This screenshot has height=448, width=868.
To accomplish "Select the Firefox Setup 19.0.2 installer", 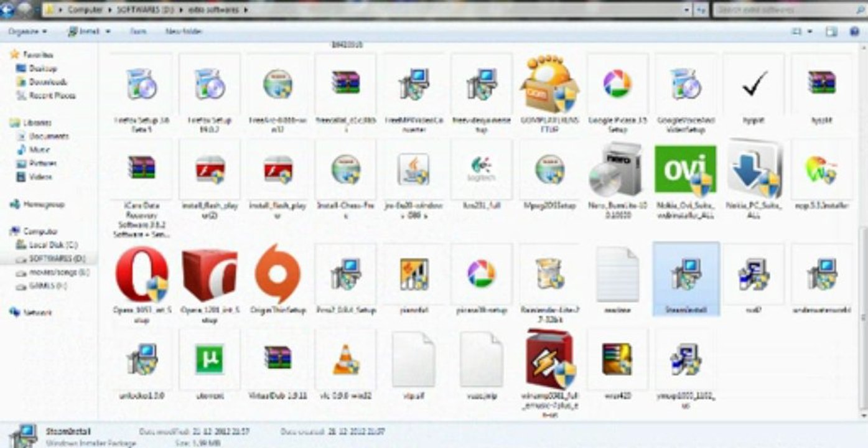I will click(209, 84).
